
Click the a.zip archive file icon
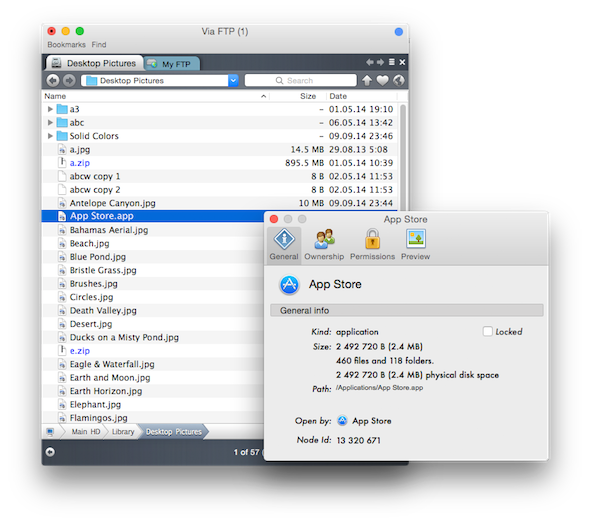(62, 163)
